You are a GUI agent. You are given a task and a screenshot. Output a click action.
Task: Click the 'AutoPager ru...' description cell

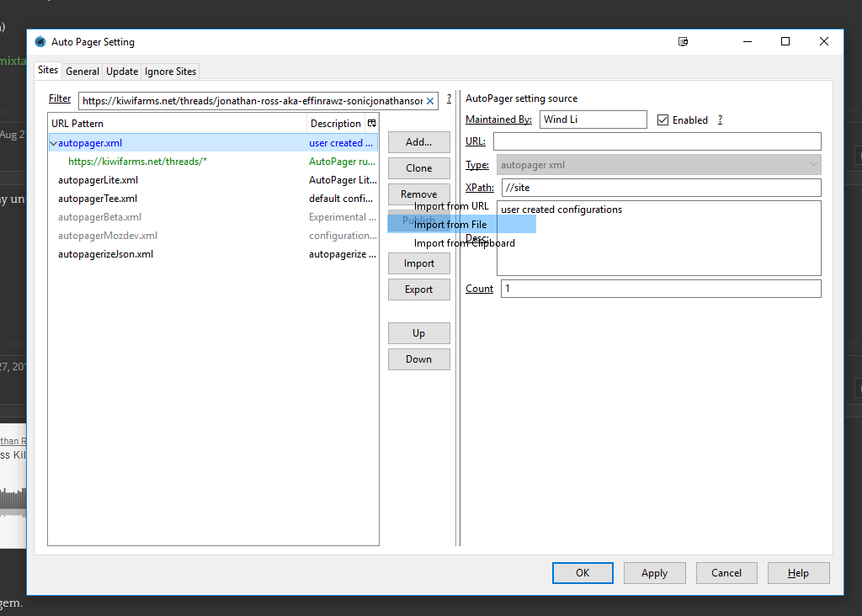coord(342,162)
